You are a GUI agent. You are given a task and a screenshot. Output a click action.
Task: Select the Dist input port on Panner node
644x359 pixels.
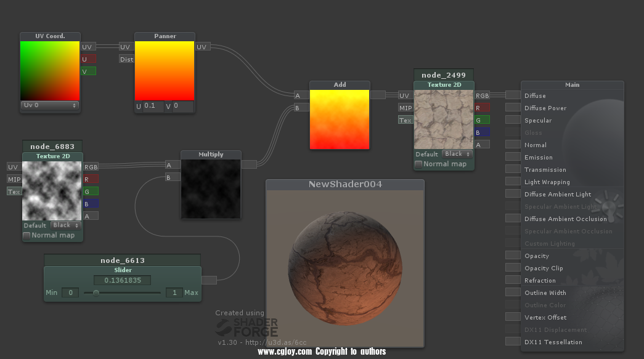pos(126,59)
